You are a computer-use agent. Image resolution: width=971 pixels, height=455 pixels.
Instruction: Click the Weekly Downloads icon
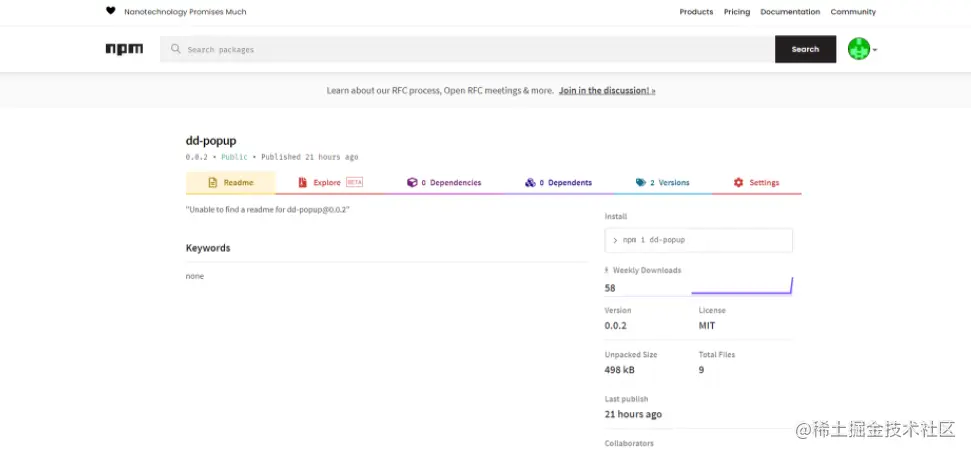pos(607,270)
